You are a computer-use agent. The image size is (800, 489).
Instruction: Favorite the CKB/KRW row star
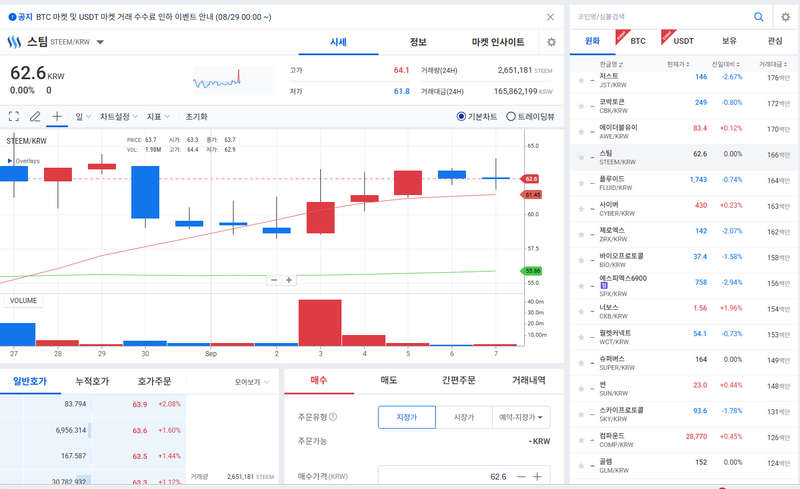(x=581, y=312)
